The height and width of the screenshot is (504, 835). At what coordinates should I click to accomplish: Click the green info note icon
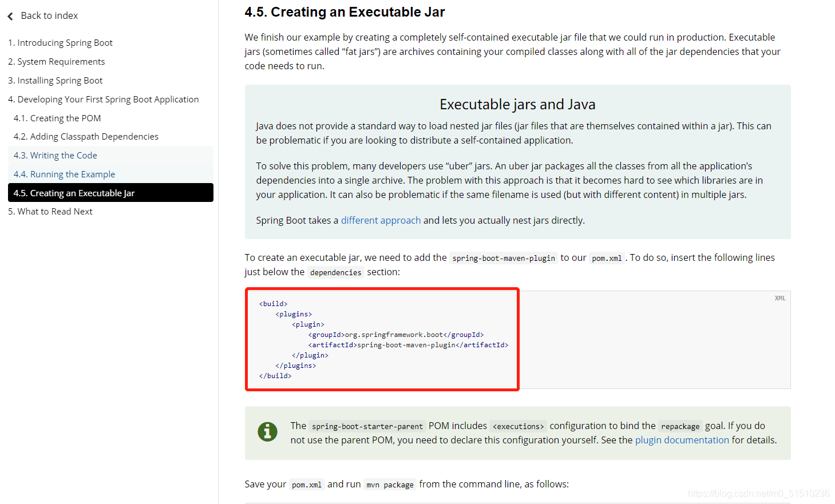(x=267, y=432)
